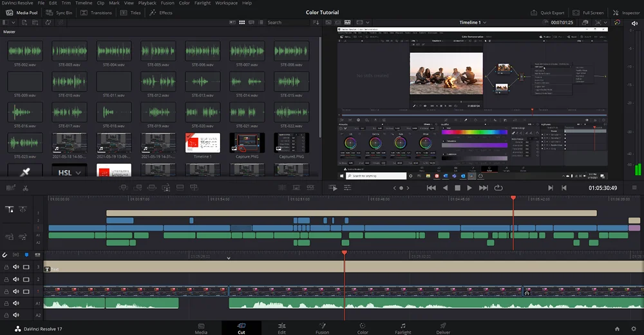This screenshot has height=335, width=644.
Task: Toggle timeline snapping magnet
Action: 5,255
